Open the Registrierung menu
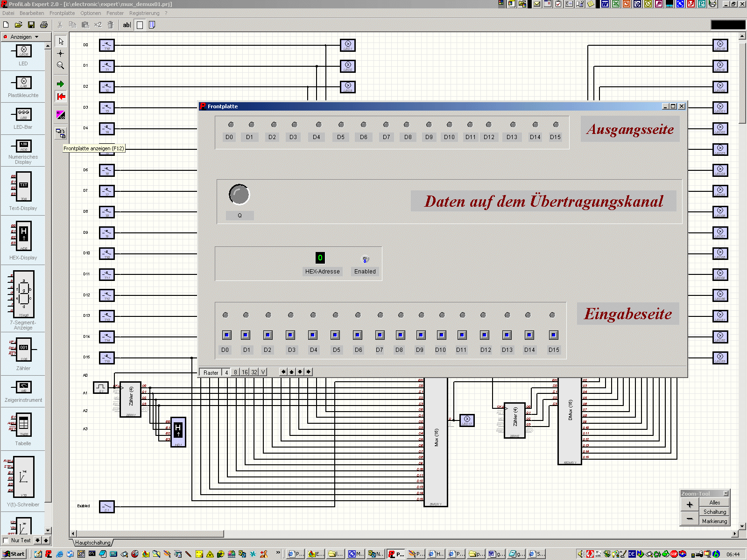The image size is (747, 560). pos(144,13)
